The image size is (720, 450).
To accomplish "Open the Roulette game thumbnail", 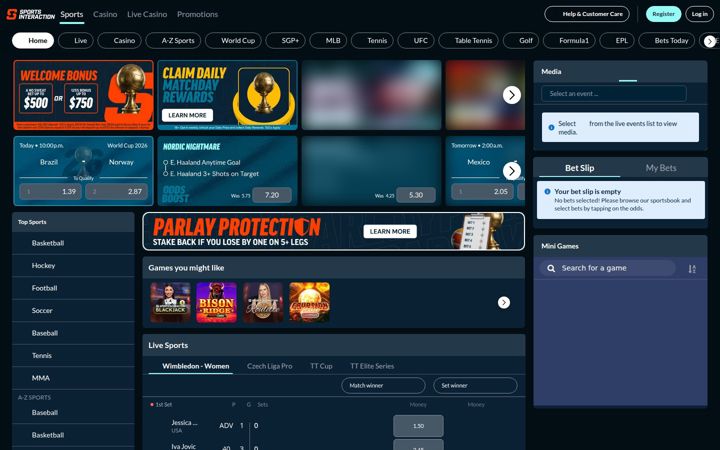I will (x=263, y=302).
